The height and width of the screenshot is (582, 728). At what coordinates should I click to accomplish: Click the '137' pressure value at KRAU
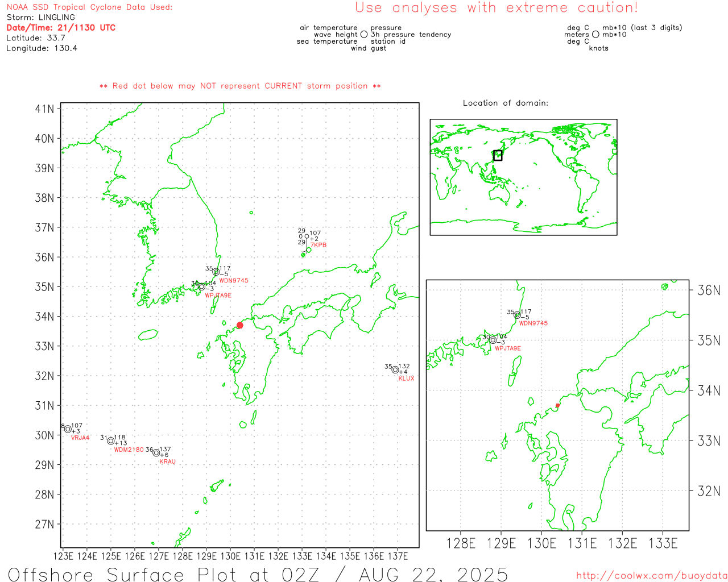tap(165, 450)
